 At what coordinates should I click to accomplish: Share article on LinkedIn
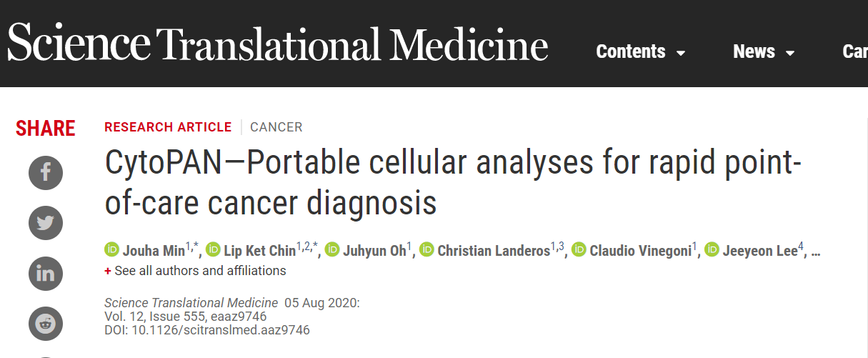tap(46, 274)
